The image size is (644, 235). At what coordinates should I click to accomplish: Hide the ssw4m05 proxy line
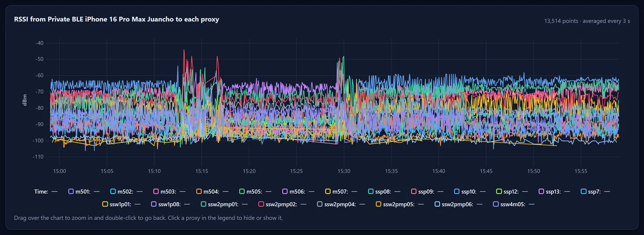[x=514, y=204]
